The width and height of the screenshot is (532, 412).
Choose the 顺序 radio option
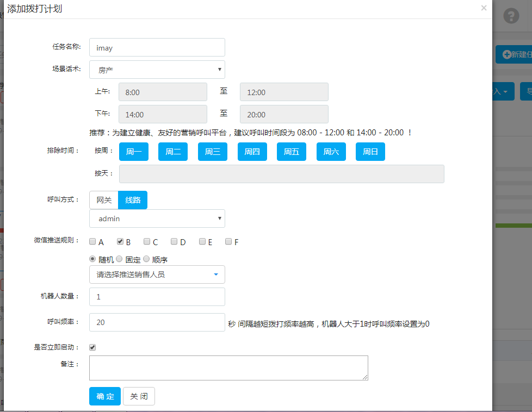tap(146, 259)
